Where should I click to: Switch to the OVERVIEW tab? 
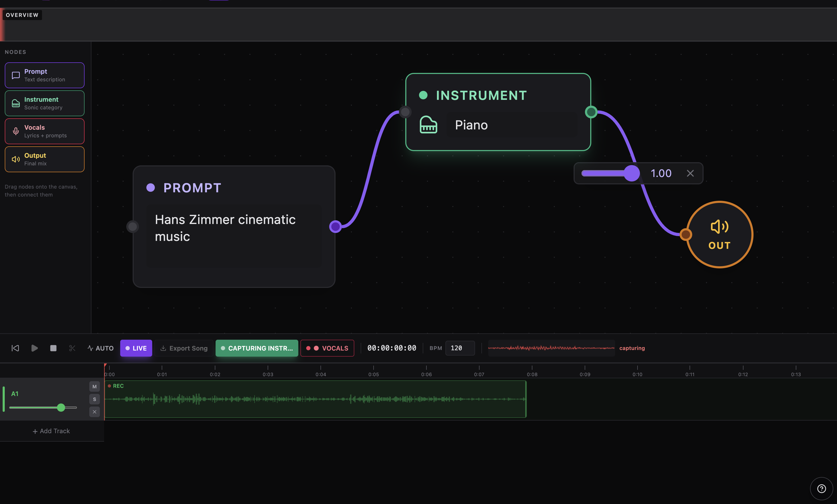(x=22, y=15)
